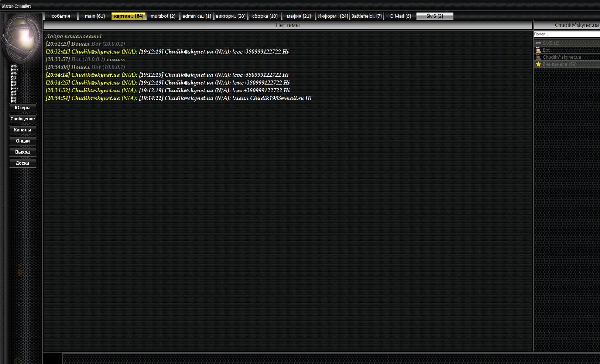Open the события tab
This screenshot has width=600, height=364.
click(61, 16)
